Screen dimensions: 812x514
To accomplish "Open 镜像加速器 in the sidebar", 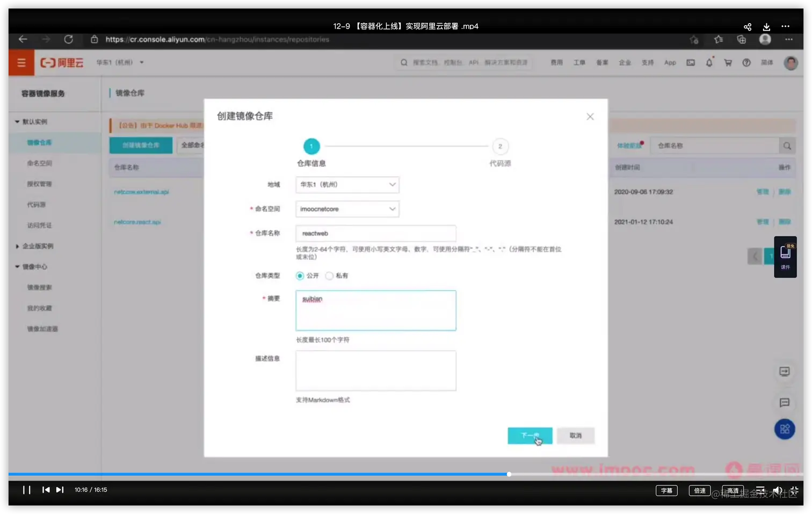I will click(x=42, y=329).
